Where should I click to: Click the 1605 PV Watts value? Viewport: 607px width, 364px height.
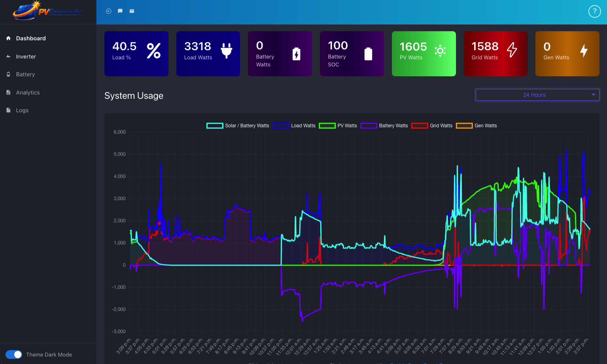point(413,47)
